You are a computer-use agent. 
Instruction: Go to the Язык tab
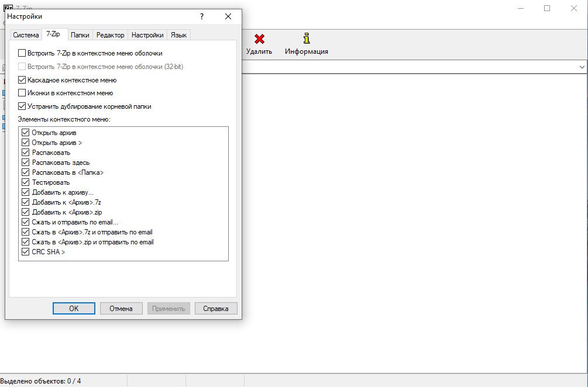pos(178,35)
